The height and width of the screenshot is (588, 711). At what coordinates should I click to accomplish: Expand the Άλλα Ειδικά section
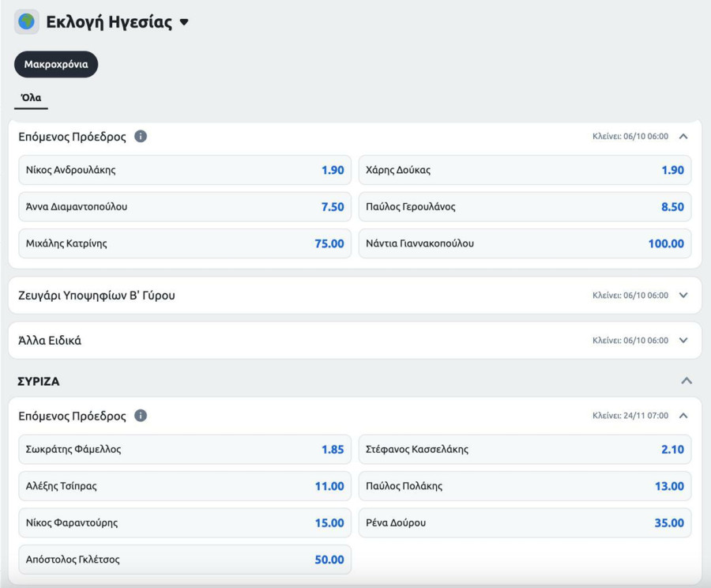(x=683, y=341)
